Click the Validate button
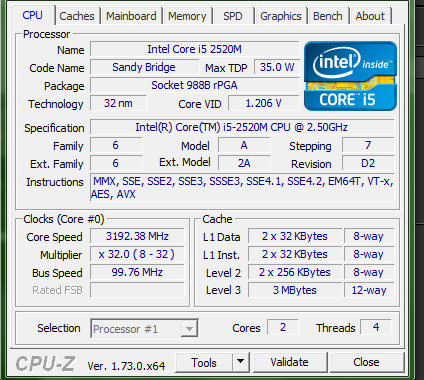The image size is (424, 380). click(x=289, y=362)
